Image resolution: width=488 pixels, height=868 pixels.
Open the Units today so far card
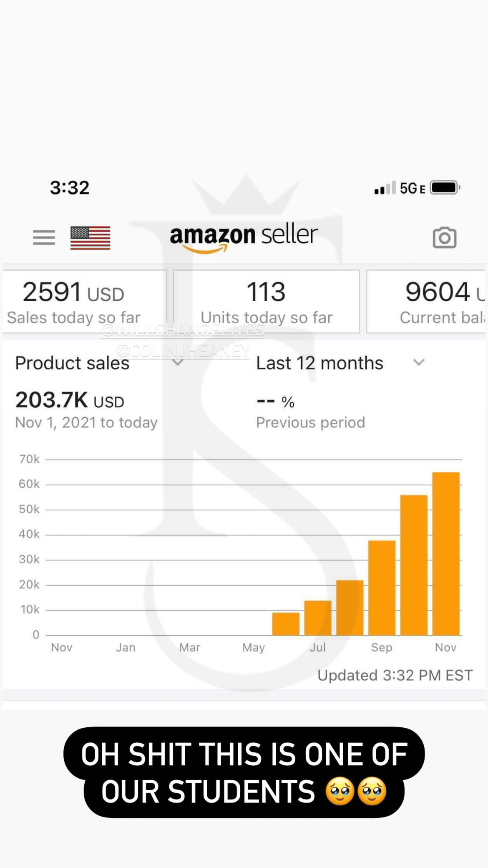(x=267, y=302)
